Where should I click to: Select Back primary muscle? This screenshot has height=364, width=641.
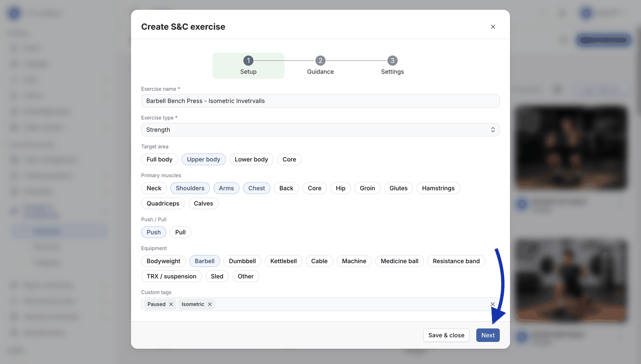286,188
